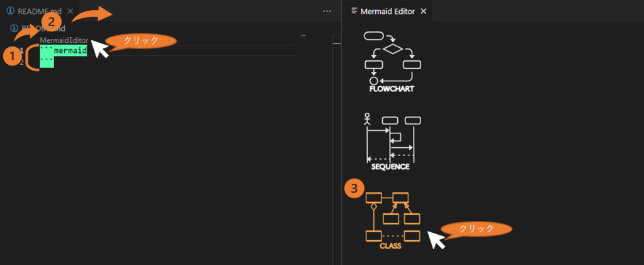Close the Mermaid Editor tab
This screenshot has height=265, width=644.
pyautogui.click(x=423, y=11)
